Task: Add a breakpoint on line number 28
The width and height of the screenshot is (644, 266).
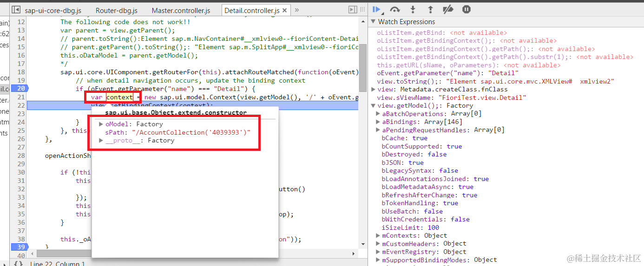Action: tap(20, 156)
